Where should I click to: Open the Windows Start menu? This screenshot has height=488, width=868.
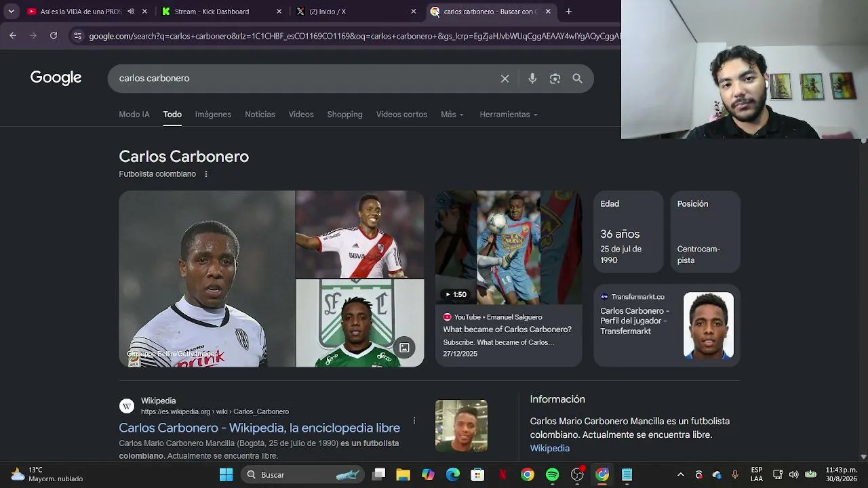tap(226, 474)
